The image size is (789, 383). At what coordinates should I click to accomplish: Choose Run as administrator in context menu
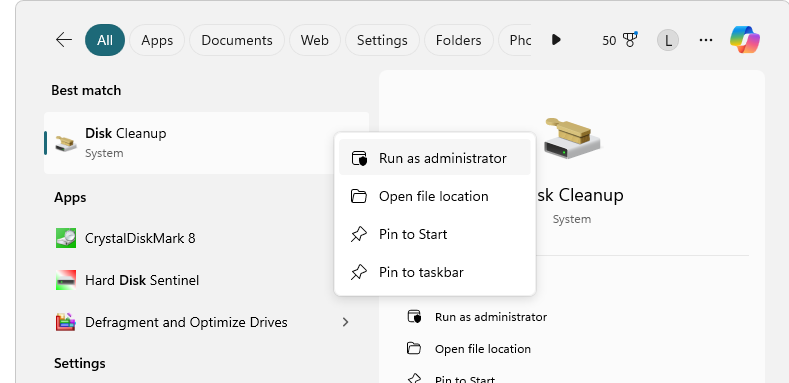(435, 158)
